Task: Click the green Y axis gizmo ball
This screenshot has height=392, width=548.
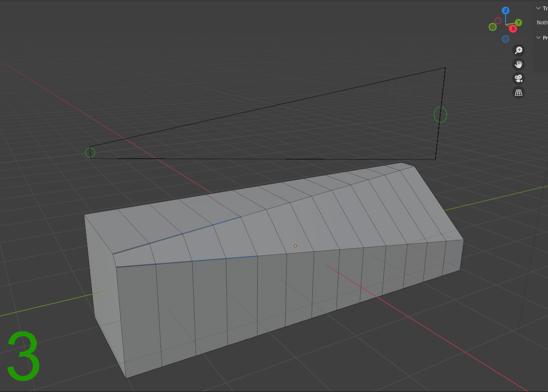Action: (x=518, y=23)
